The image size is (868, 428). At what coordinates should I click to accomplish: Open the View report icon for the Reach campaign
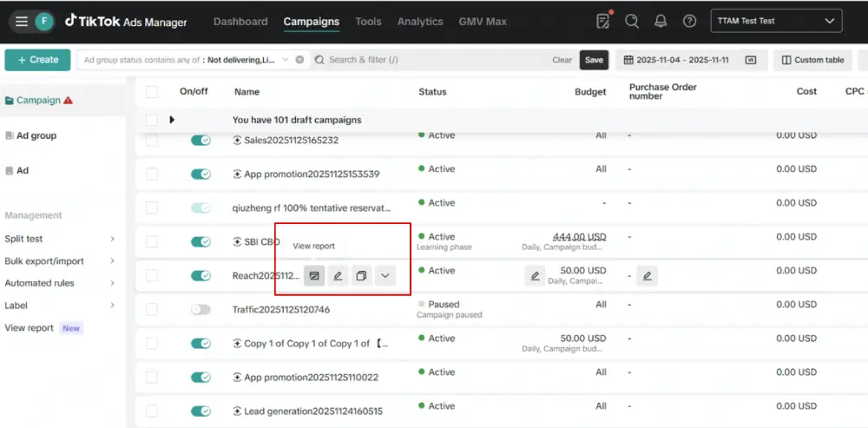tap(314, 276)
